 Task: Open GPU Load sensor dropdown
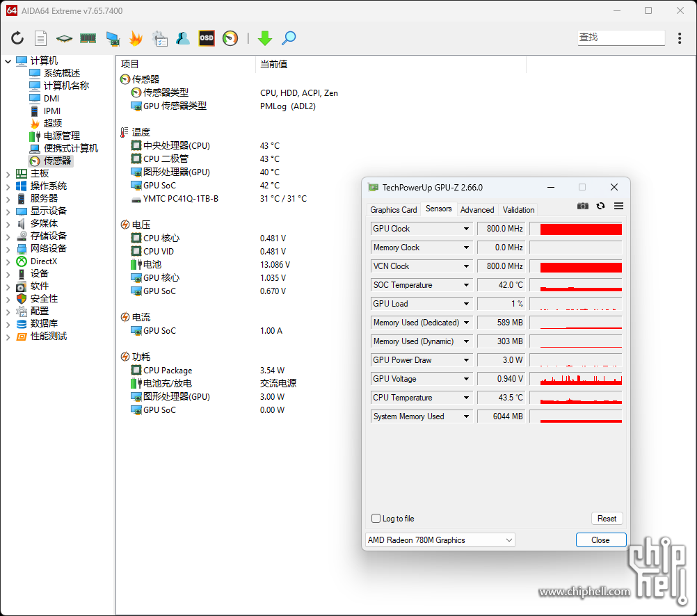[466, 304]
